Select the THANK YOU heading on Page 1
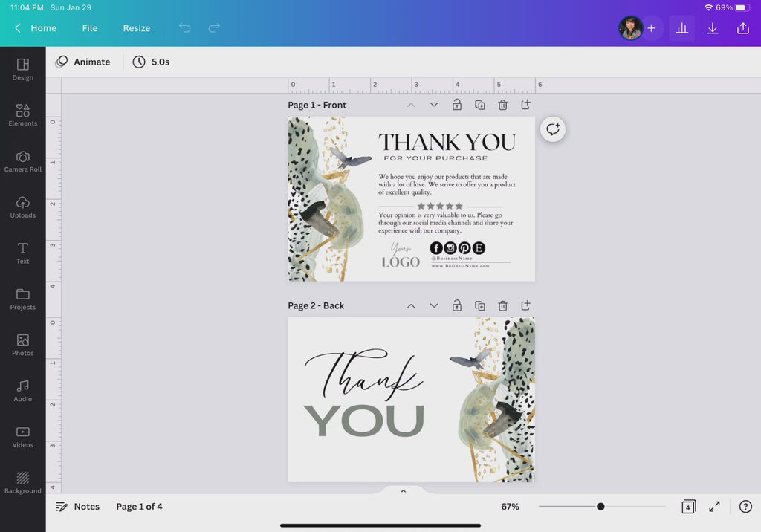Image resolution: width=761 pixels, height=532 pixels. (447, 143)
